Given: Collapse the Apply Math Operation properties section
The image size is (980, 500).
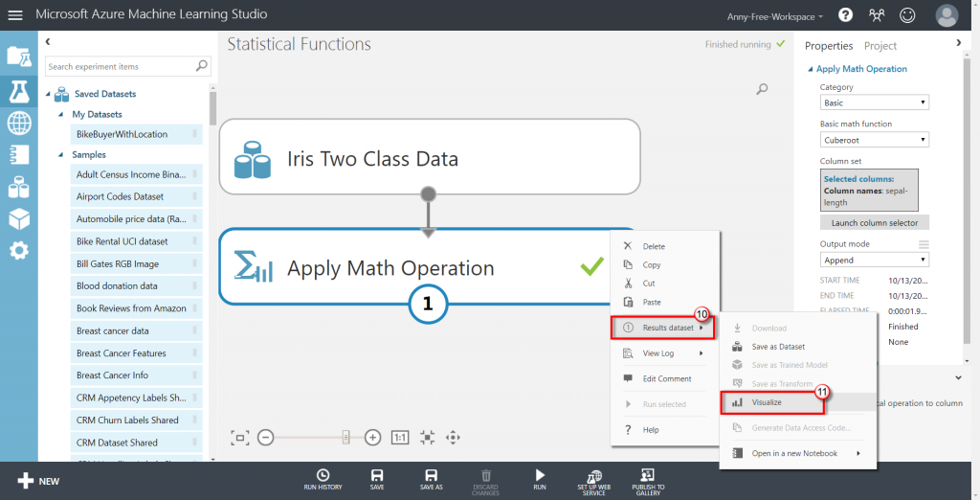Looking at the screenshot, I should [x=811, y=69].
